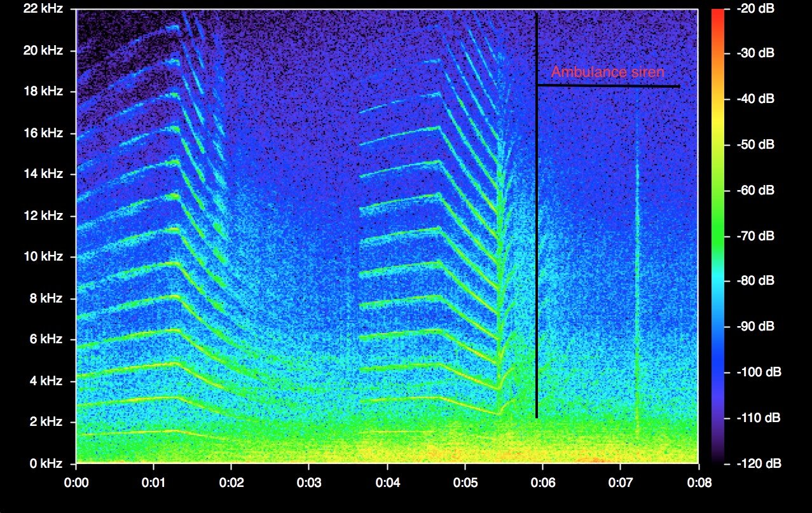Click the -50 dB legend label

755,144
